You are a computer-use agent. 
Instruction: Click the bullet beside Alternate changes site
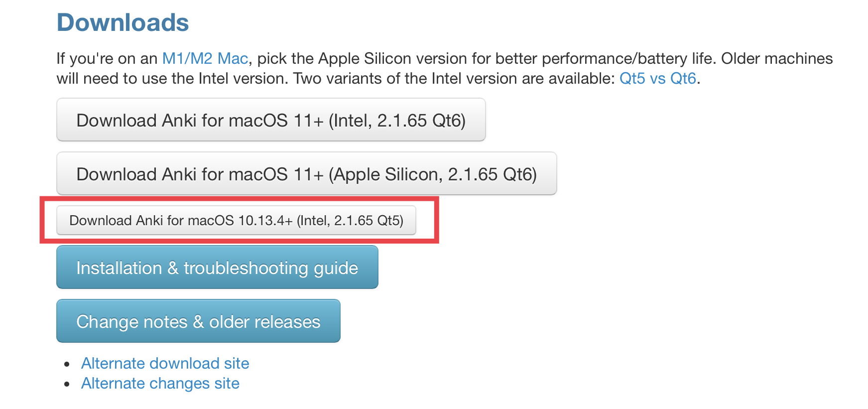pyautogui.click(x=67, y=384)
